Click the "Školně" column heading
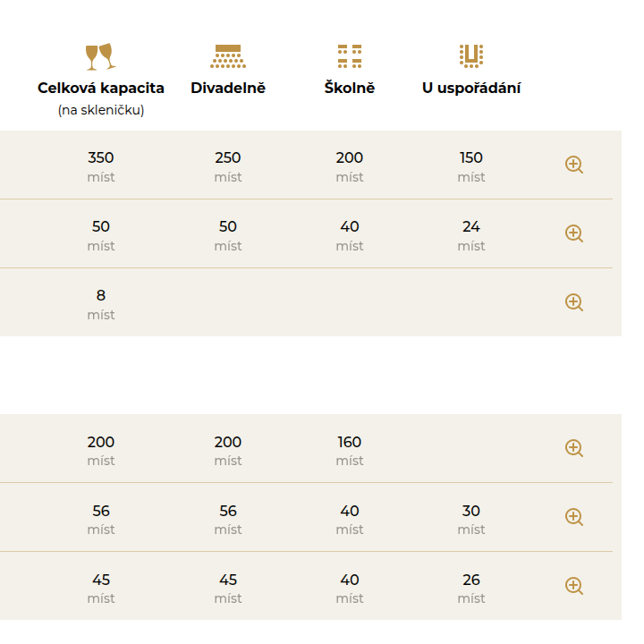The image size is (644, 644). click(x=350, y=88)
